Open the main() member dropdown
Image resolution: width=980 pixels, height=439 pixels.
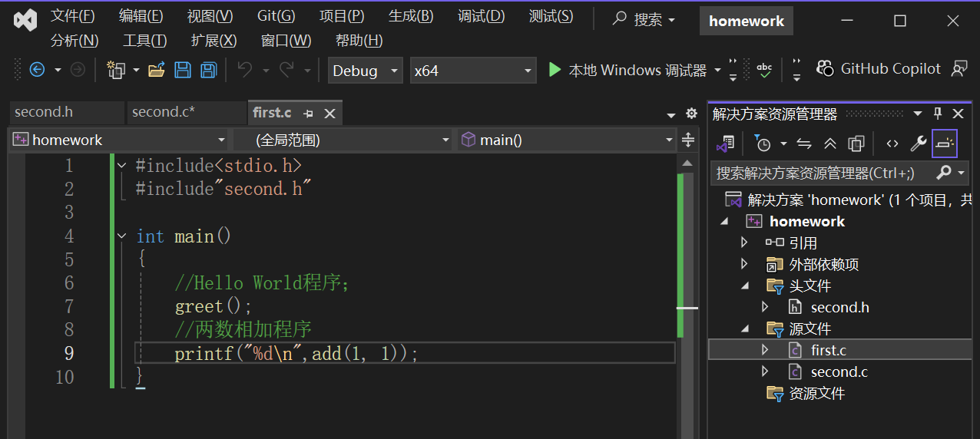567,140
